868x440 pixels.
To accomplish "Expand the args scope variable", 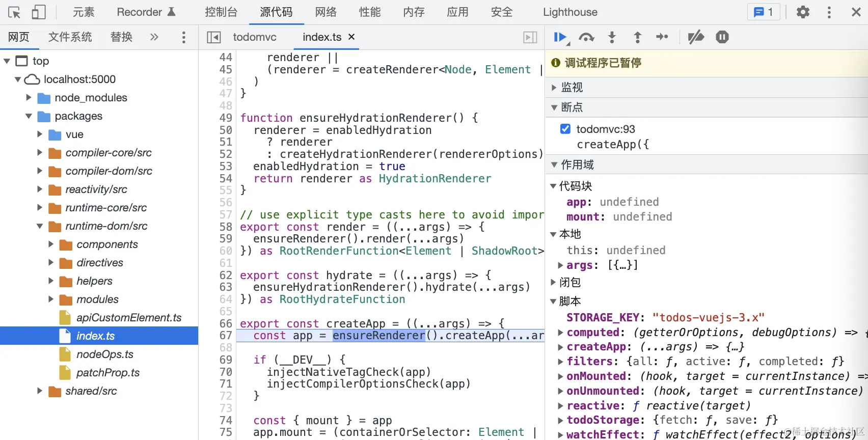I will (x=561, y=265).
